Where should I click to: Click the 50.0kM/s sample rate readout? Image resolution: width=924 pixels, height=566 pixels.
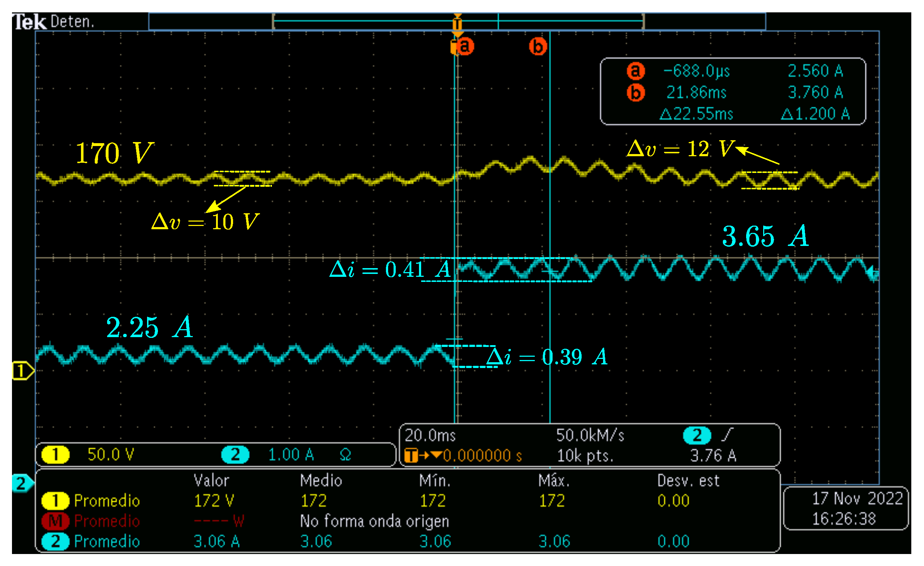click(590, 436)
